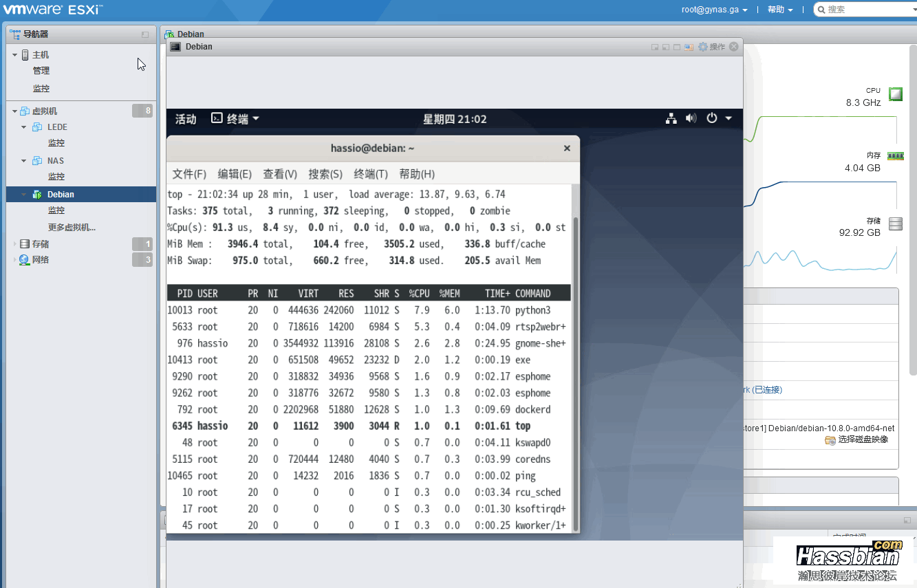
Task: Click the dockerd process row in top
Action: coord(369,409)
